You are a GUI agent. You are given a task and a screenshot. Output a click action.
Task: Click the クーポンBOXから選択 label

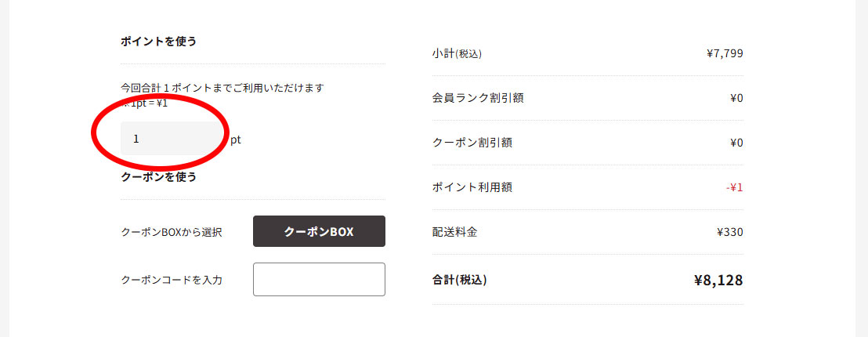tap(172, 232)
